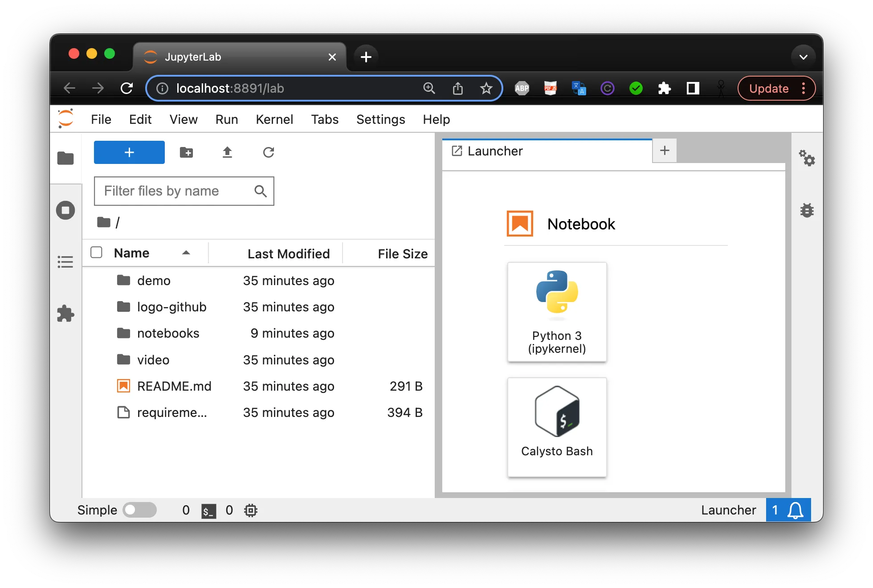Launch Python 3 ipykernel notebook card
Image resolution: width=873 pixels, height=588 pixels.
557,312
